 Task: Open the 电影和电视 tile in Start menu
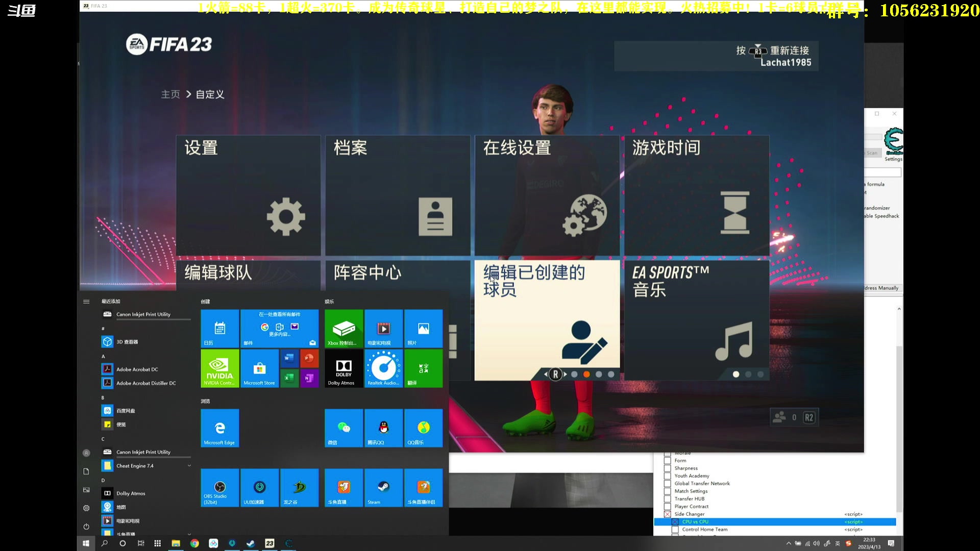383,329
